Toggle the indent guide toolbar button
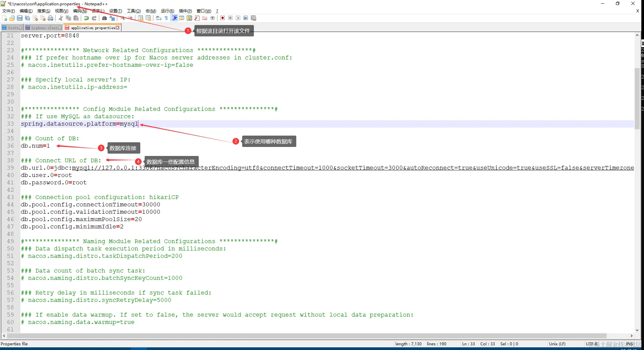The height and width of the screenshot is (350, 644). point(174,18)
